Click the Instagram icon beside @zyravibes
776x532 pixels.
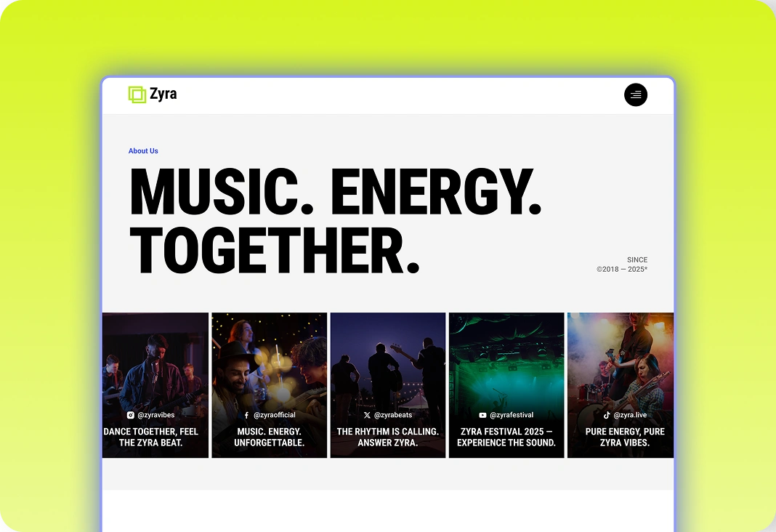coord(131,415)
